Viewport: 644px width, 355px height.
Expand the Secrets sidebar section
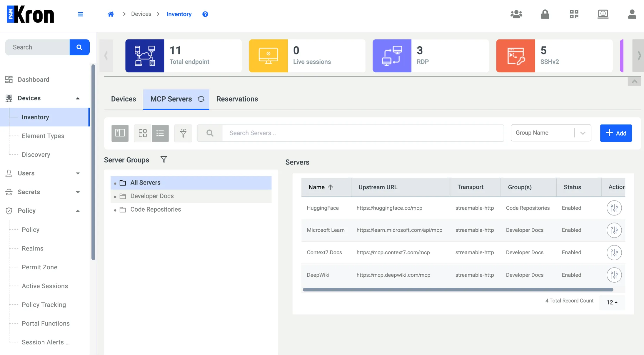pyautogui.click(x=78, y=192)
